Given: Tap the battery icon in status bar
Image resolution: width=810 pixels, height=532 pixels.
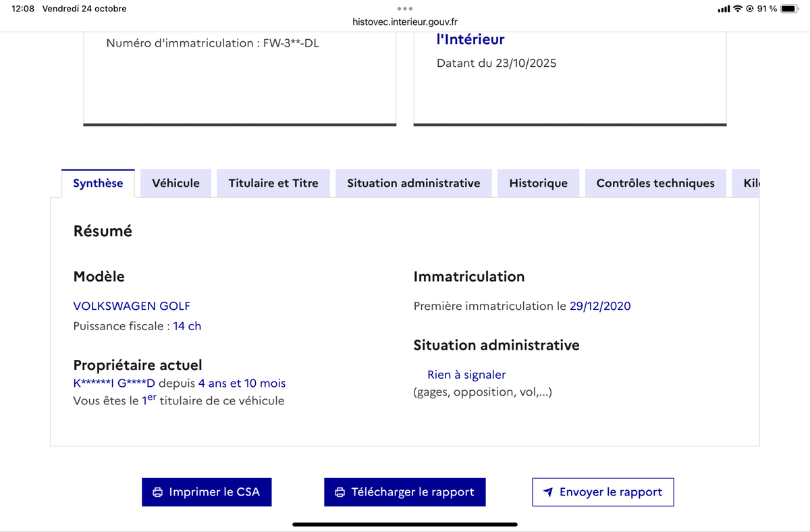Looking at the screenshot, I should pyautogui.click(x=790, y=9).
